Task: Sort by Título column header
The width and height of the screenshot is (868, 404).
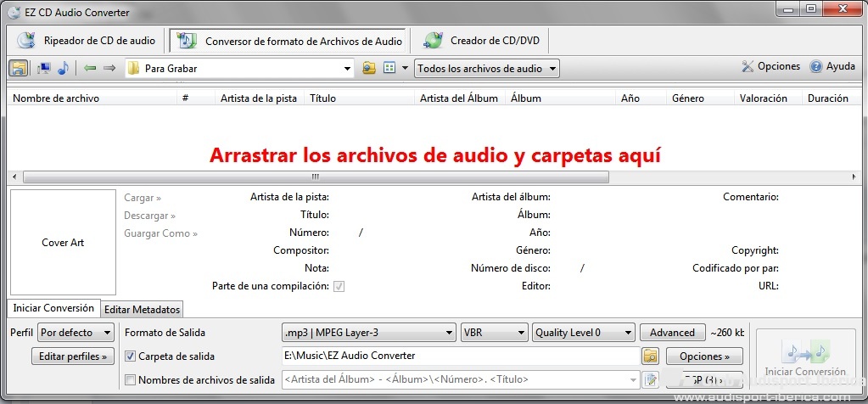Action: pyautogui.click(x=359, y=98)
